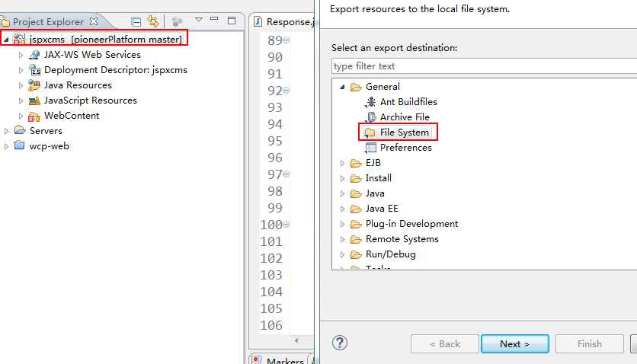Click the Next button

[x=515, y=343]
